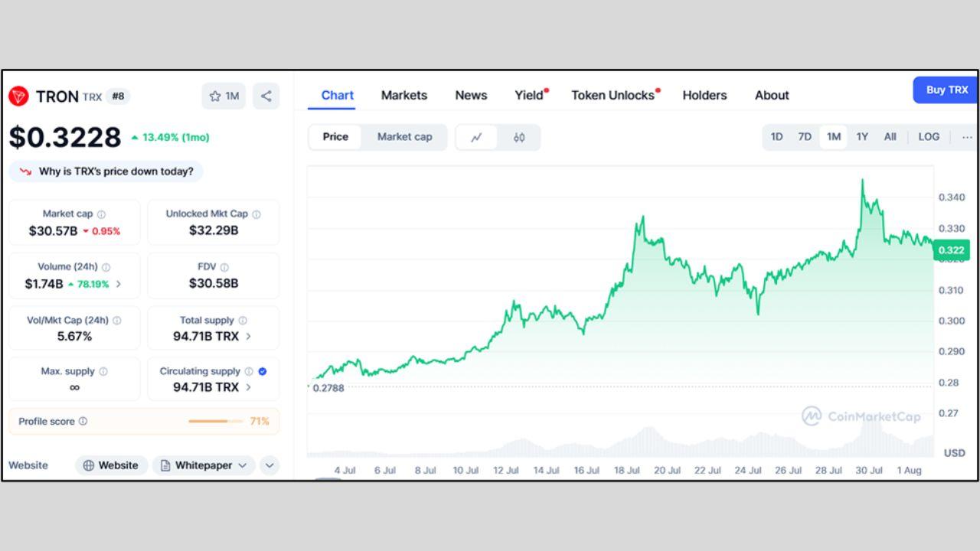Select the 7D time range

point(805,137)
